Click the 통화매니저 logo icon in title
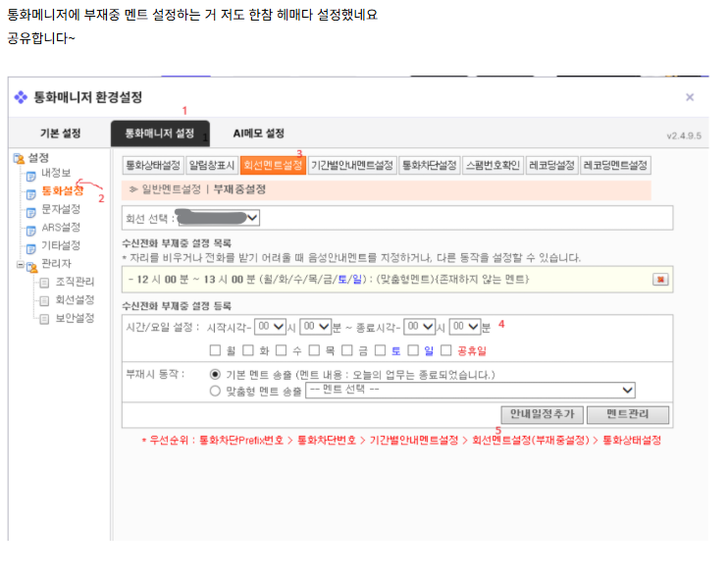The height and width of the screenshot is (581, 728). (21, 97)
